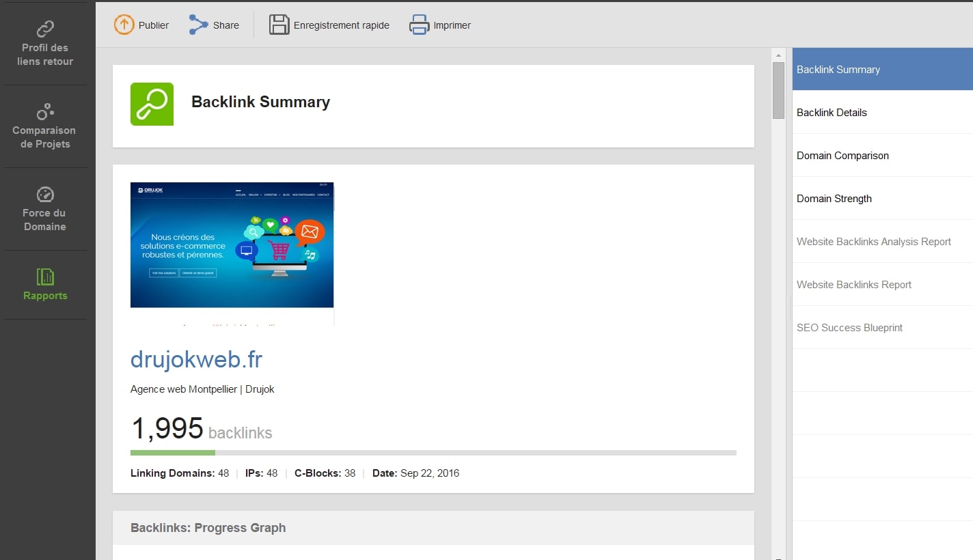Click the scrollbar up arrow
This screenshot has width=973, height=560.
(x=778, y=54)
